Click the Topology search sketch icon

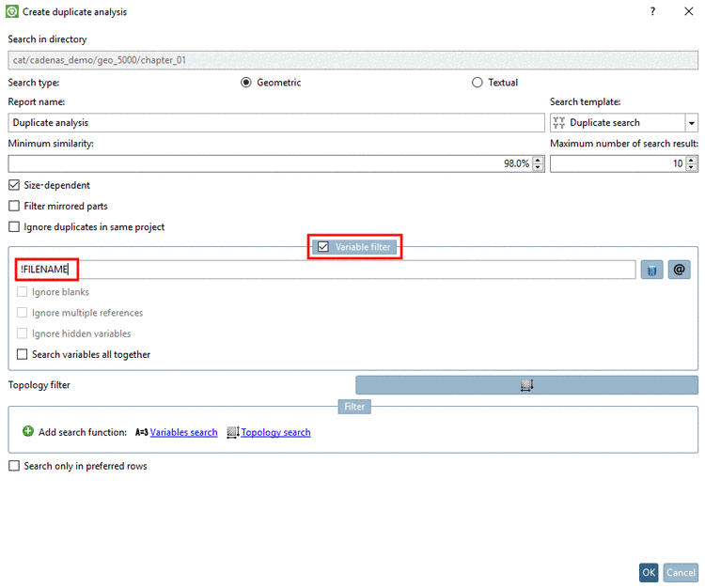click(x=232, y=432)
